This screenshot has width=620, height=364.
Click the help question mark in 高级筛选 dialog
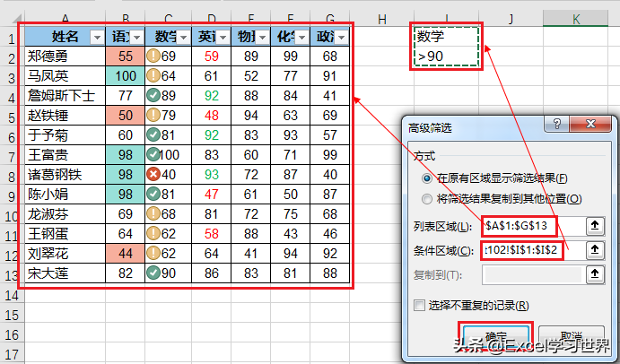coord(556,124)
